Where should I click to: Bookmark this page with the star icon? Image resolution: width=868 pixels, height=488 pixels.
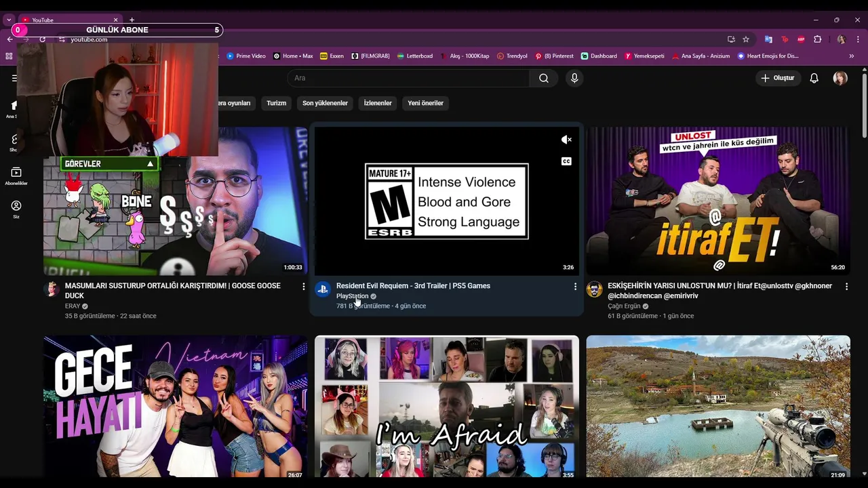coord(746,39)
